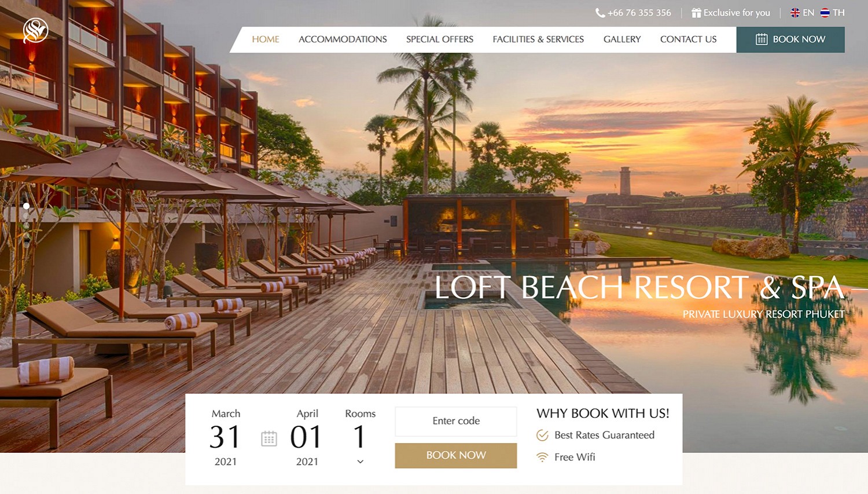Open the date picker calendar icon between dates
This screenshot has height=494, width=868.
coord(269,438)
